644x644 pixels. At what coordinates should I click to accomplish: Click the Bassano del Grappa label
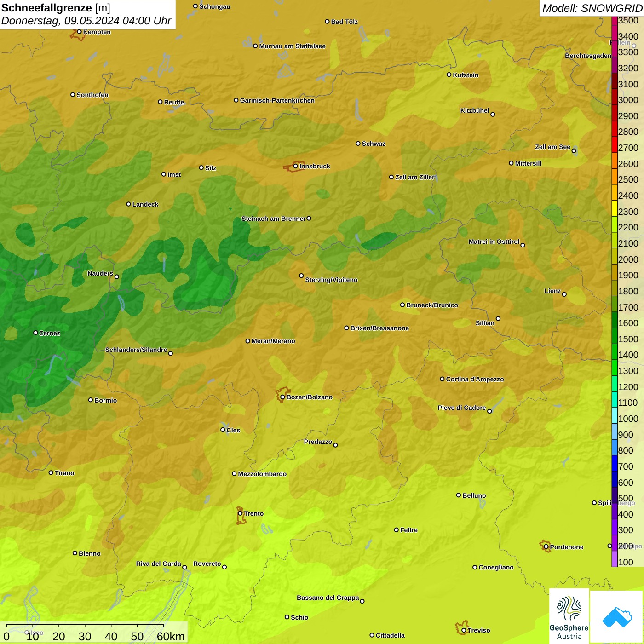pos(328,598)
